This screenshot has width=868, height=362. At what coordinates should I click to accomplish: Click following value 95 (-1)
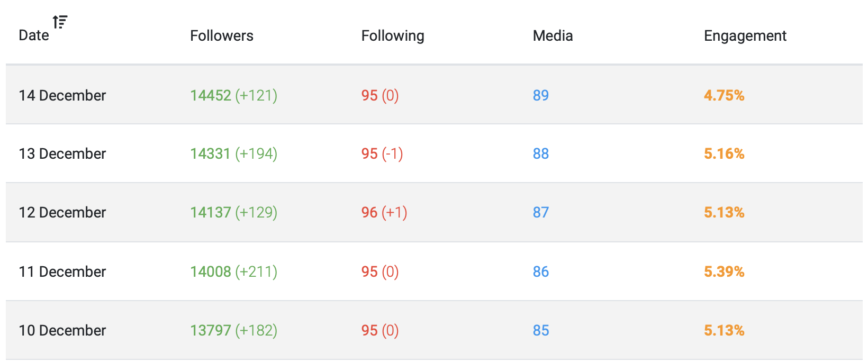[x=382, y=153]
